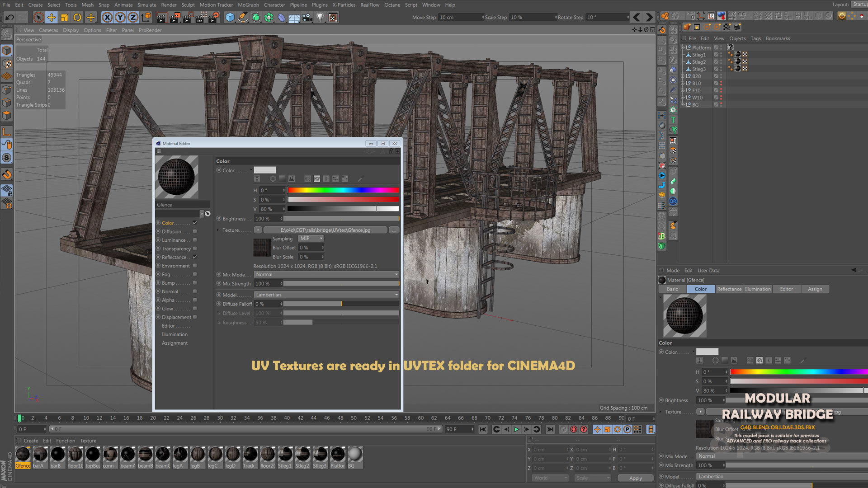This screenshot has height=488, width=868.
Task: Switch to the Reflectance tab in Attributes
Action: pos(729,289)
